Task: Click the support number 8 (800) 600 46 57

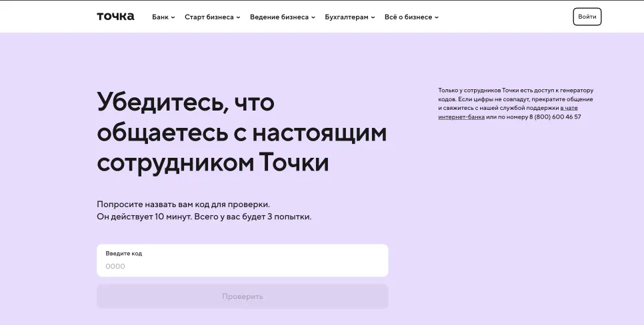Action: 555,117
